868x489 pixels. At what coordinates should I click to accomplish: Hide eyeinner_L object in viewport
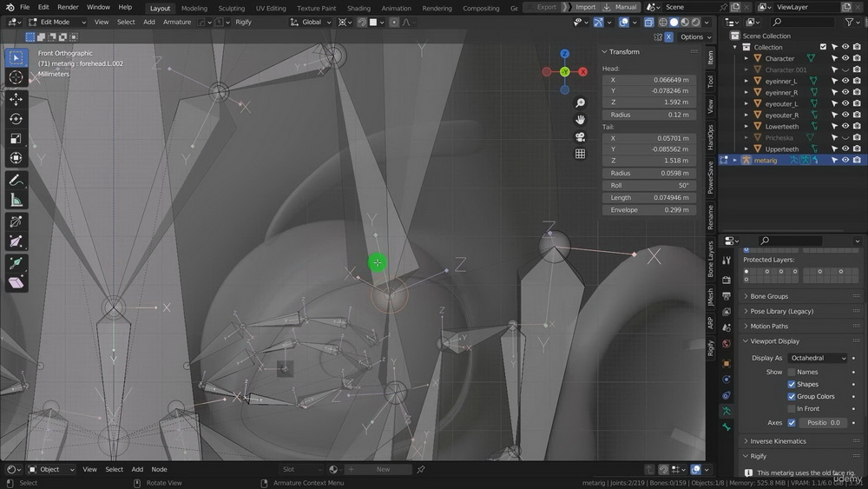tap(845, 81)
